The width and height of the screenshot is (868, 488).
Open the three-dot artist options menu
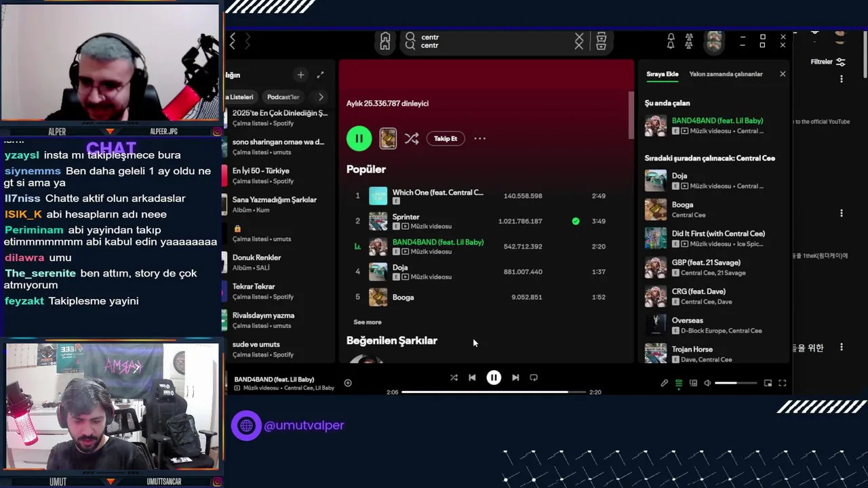(x=479, y=138)
